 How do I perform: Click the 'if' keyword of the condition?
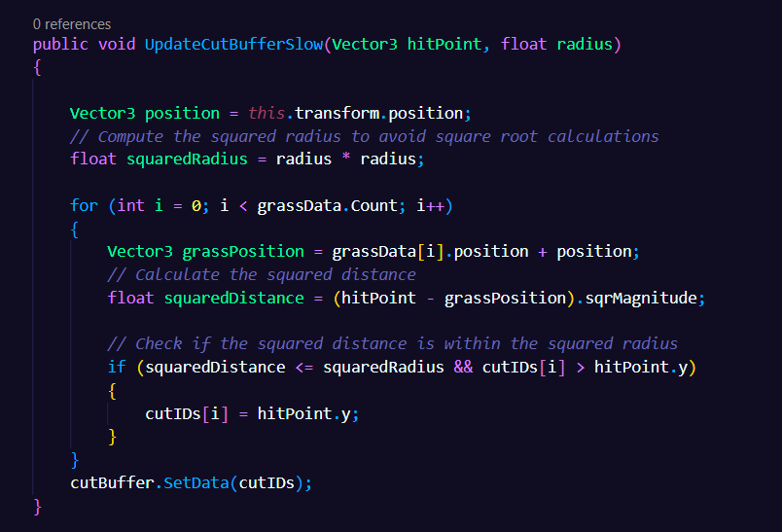point(117,367)
